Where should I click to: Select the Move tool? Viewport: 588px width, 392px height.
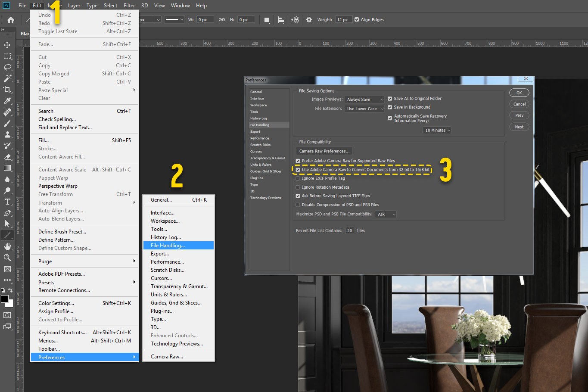tap(8, 45)
